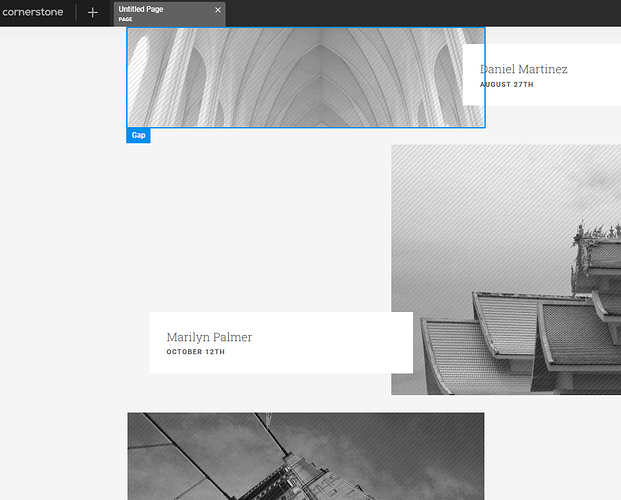
Task: Click blank canvas below the Daniel Martinez card
Action: click(540, 124)
